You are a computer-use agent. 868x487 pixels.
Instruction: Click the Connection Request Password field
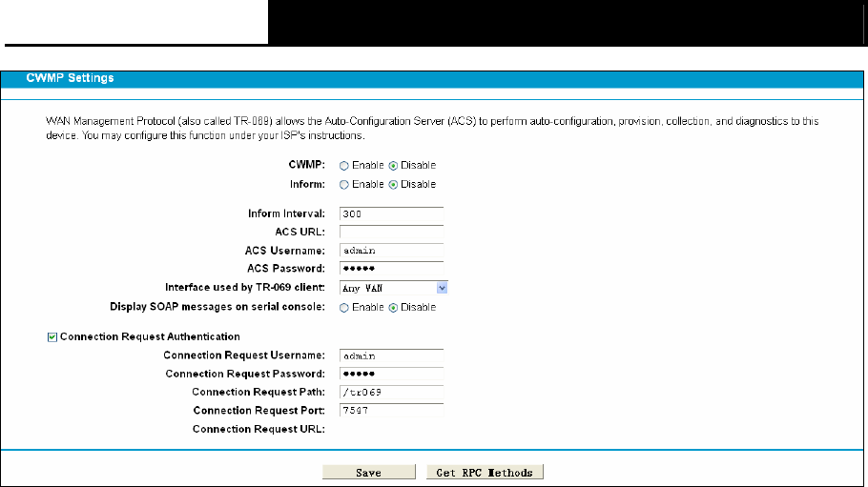point(391,374)
